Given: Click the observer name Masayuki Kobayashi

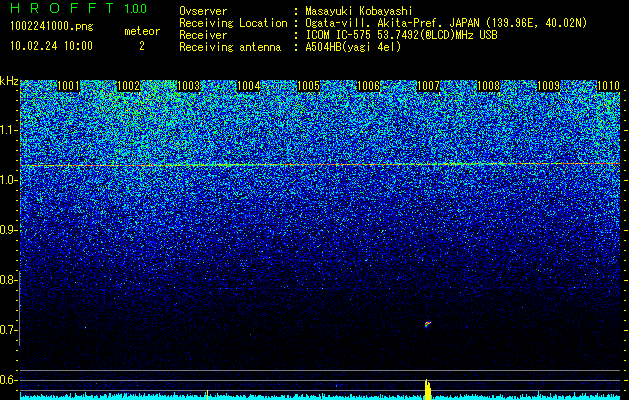Looking at the screenshot, I should pyautogui.click(x=359, y=11).
